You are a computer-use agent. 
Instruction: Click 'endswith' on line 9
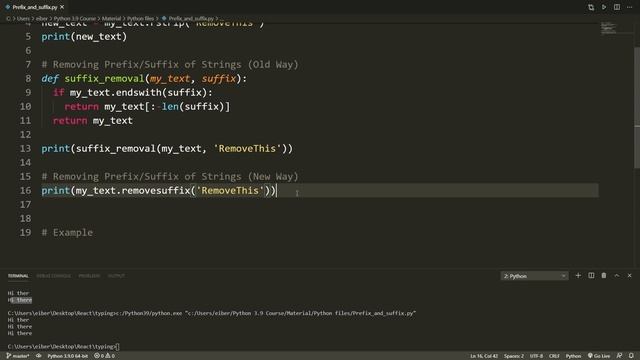pyautogui.click(x=139, y=92)
